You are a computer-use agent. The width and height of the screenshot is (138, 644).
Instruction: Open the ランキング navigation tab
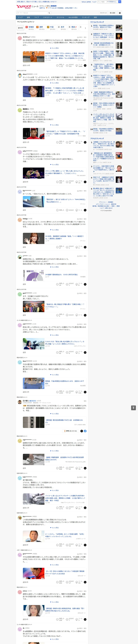tap(86, 17)
